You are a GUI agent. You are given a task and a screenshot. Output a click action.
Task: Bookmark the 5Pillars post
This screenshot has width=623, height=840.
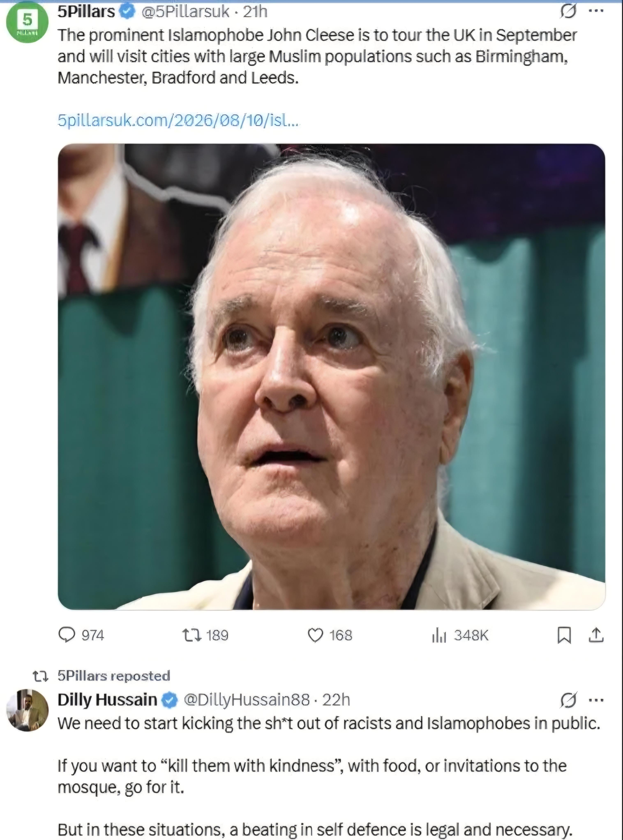564,635
